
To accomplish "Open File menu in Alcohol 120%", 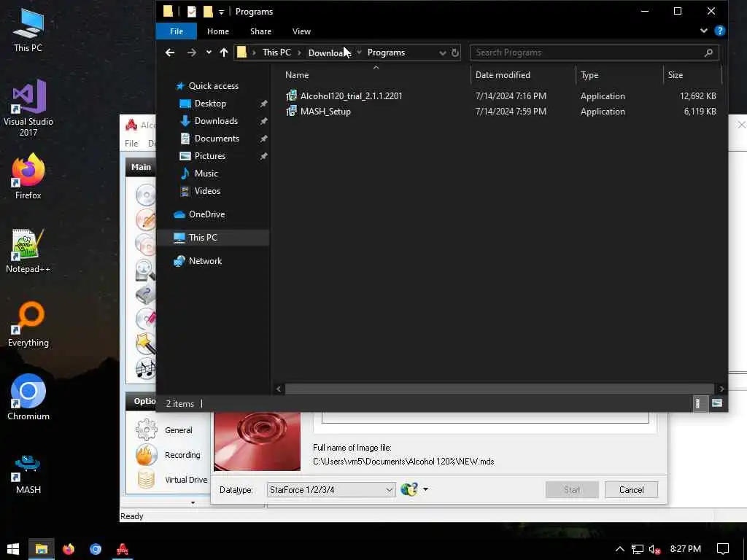I will (x=131, y=144).
